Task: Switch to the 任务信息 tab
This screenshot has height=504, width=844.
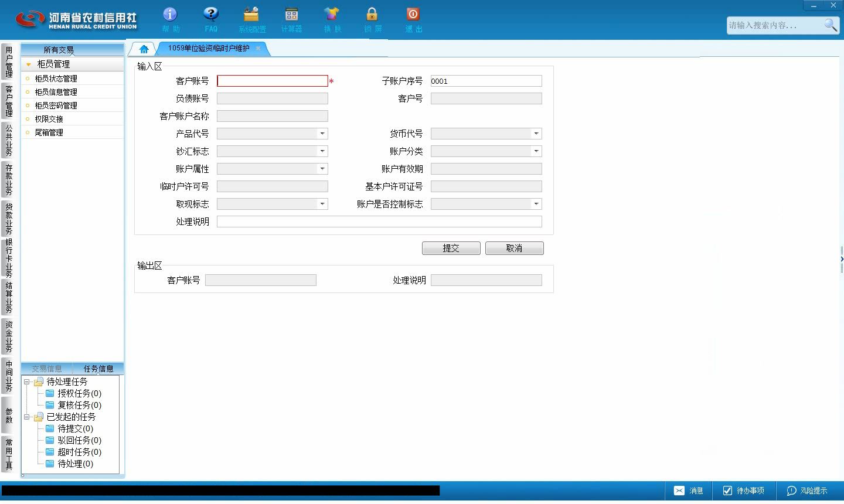Action: [x=98, y=369]
